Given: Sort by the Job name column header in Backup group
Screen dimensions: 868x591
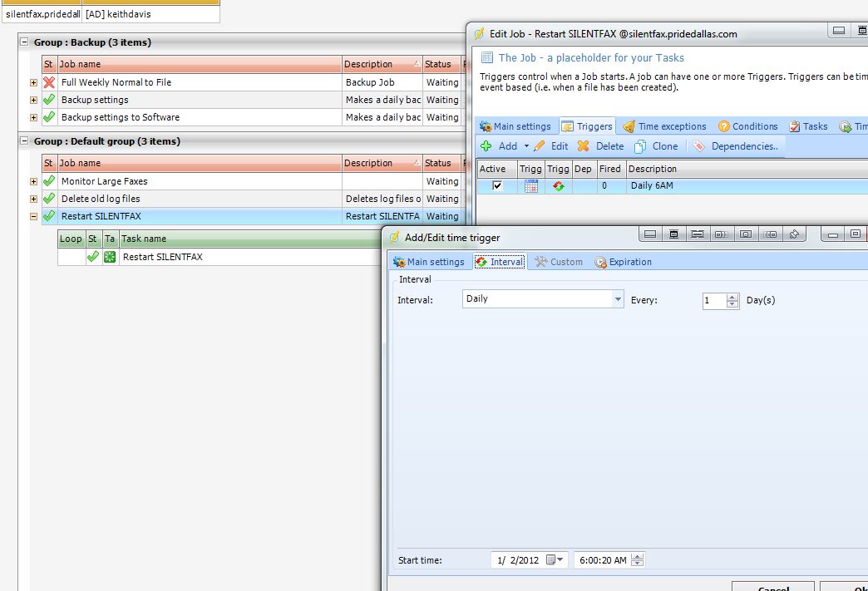Looking at the screenshot, I should (x=200, y=64).
